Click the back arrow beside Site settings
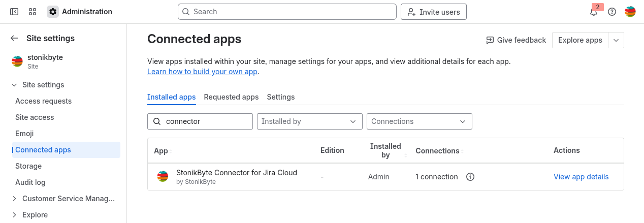The width and height of the screenshot is (644, 223). (x=14, y=38)
